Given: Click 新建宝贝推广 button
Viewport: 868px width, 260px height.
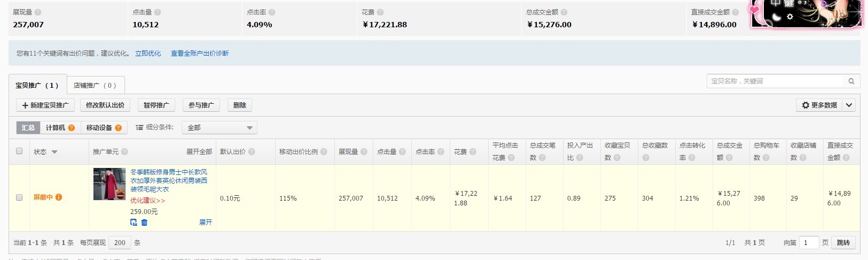Looking at the screenshot, I should [x=45, y=105].
